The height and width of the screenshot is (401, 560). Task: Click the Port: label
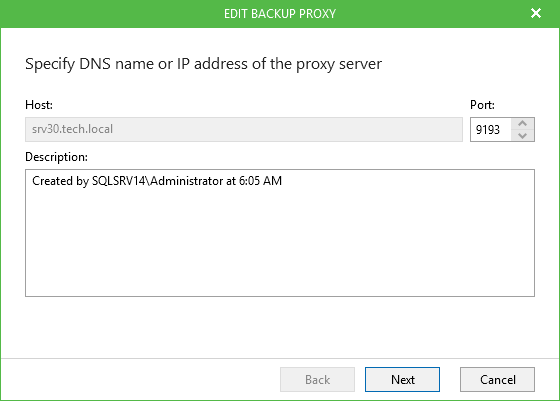[x=482, y=105]
